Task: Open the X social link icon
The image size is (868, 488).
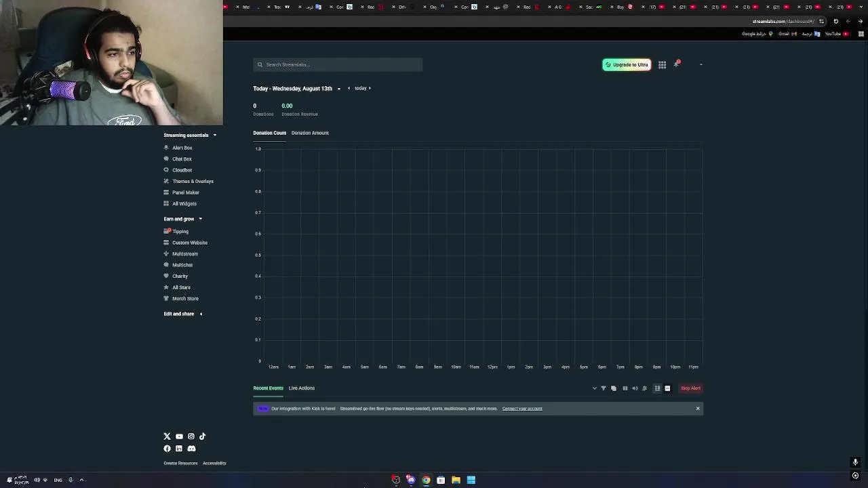Action: click(167, 436)
